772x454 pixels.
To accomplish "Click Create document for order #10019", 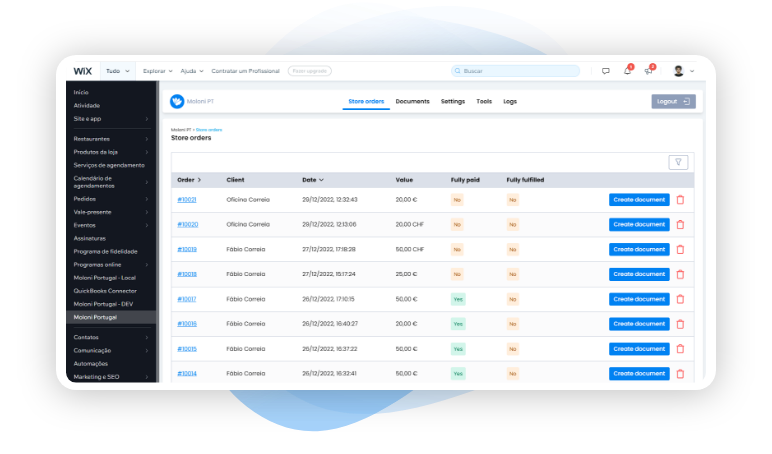I will click(x=639, y=249).
